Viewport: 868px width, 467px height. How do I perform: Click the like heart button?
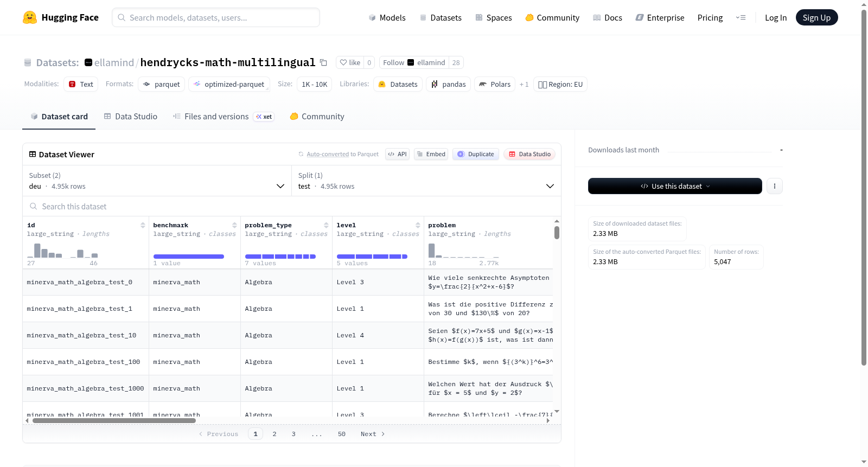(350, 62)
